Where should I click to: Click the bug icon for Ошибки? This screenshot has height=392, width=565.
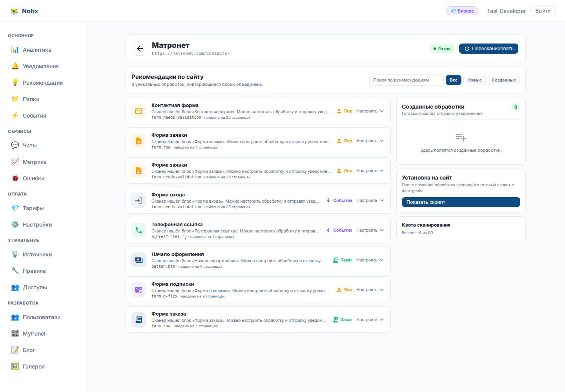15,178
